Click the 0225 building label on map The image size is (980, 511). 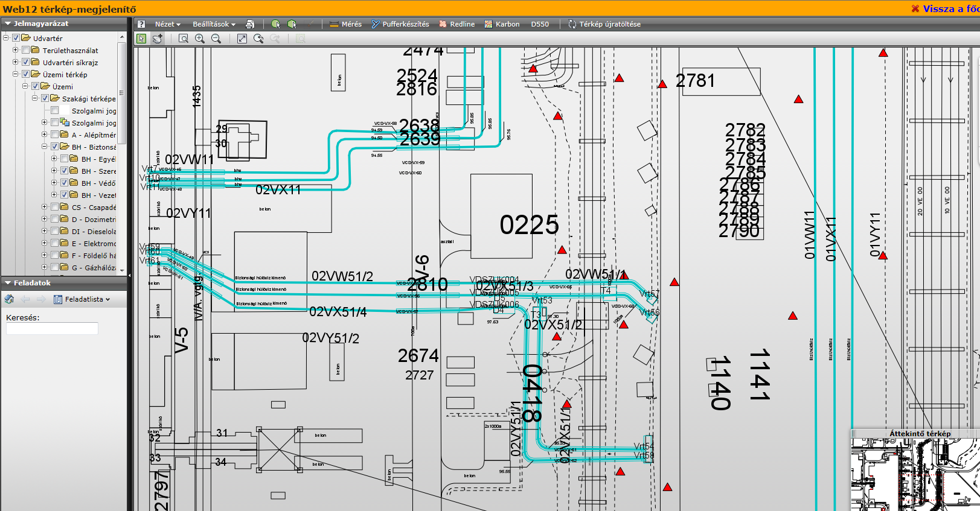[x=530, y=225]
